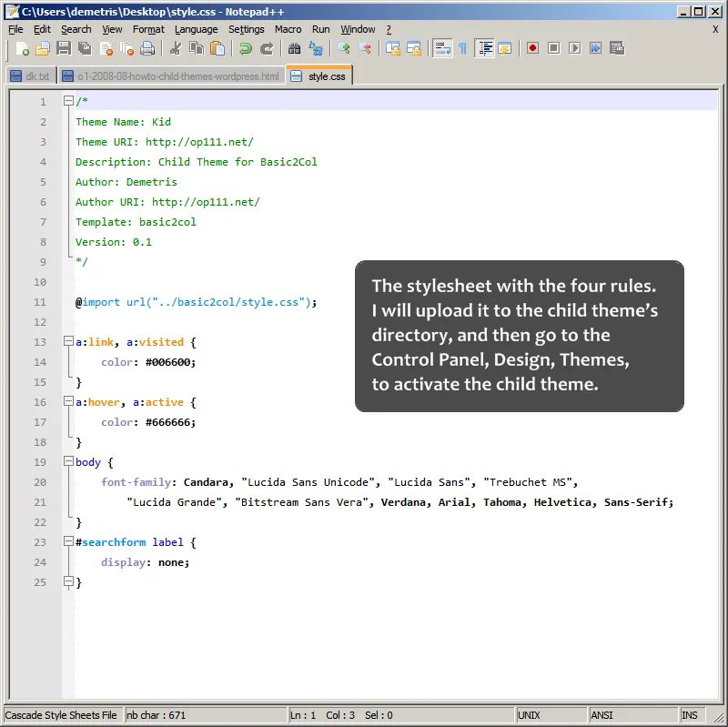This screenshot has height=727, width=728.
Task: Close the current document via toolbar icon
Action: pos(106,48)
